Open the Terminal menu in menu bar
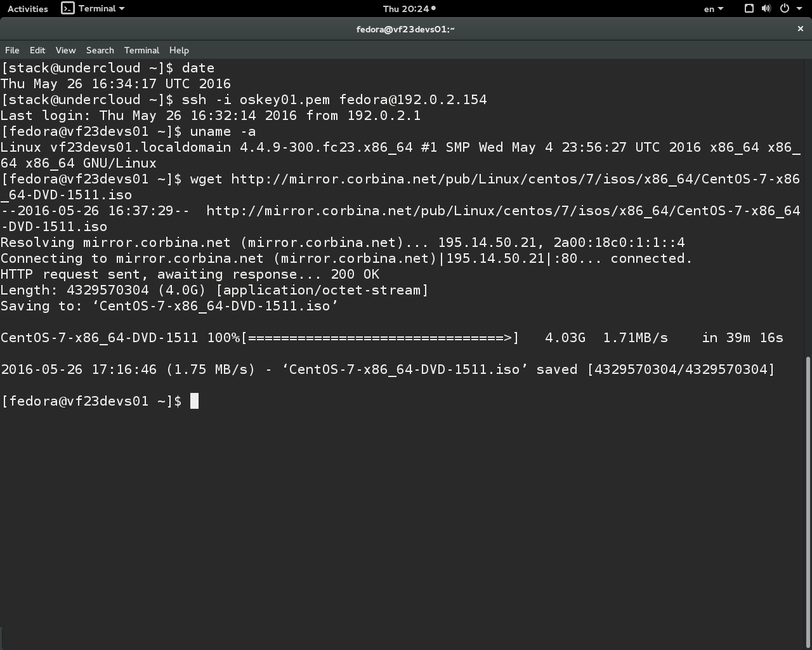812x650 pixels. click(141, 50)
